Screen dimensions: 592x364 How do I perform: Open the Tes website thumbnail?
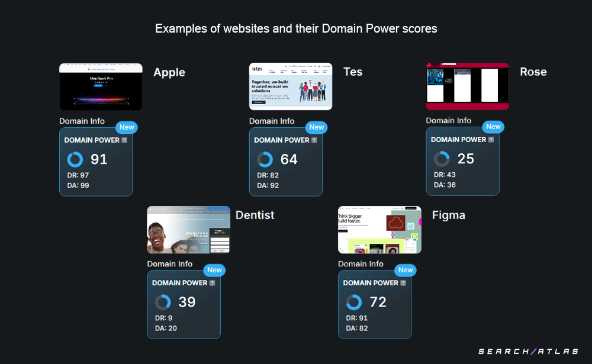click(291, 86)
